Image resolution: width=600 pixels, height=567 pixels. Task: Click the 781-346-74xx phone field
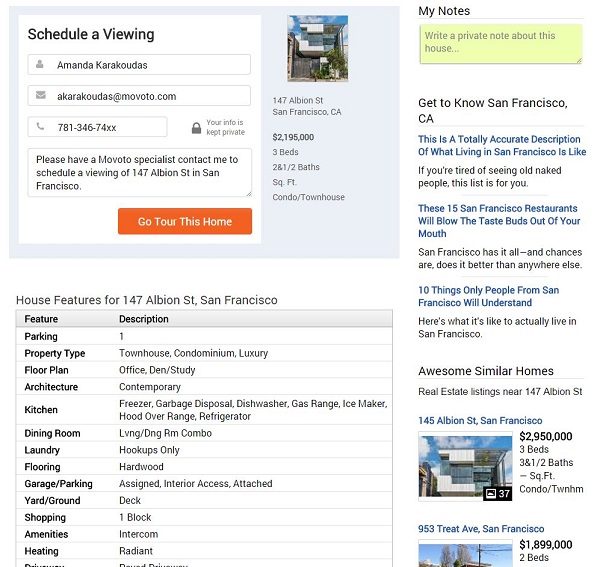point(97,127)
